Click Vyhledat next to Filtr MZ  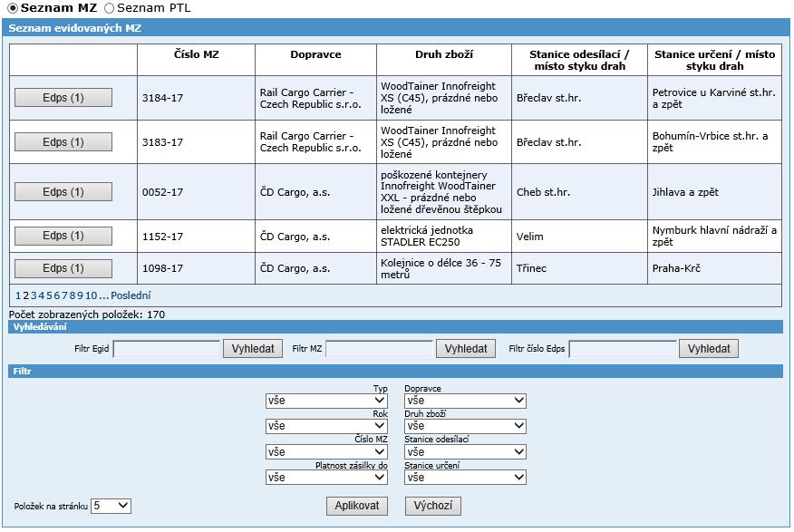point(466,349)
